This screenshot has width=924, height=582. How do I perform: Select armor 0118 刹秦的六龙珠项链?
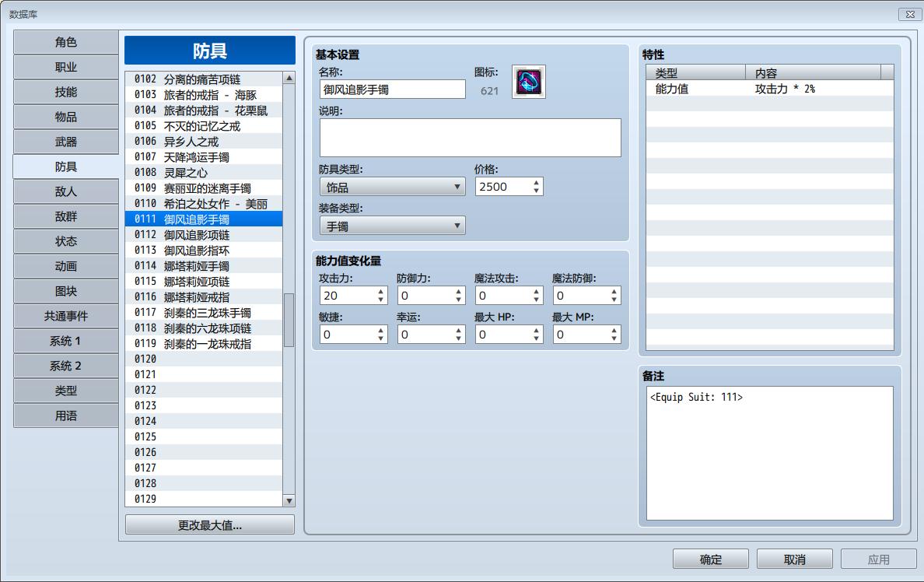204,328
